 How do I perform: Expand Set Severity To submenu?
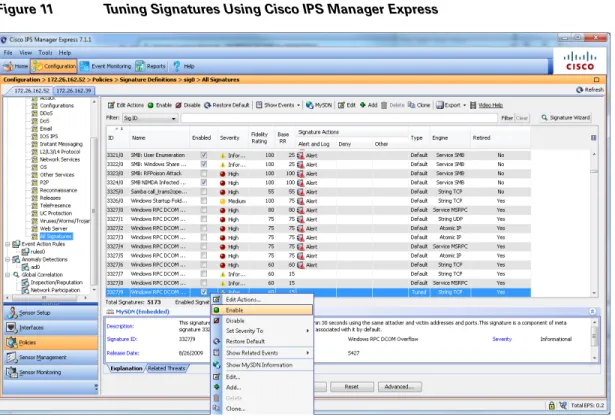tap(308, 331)
